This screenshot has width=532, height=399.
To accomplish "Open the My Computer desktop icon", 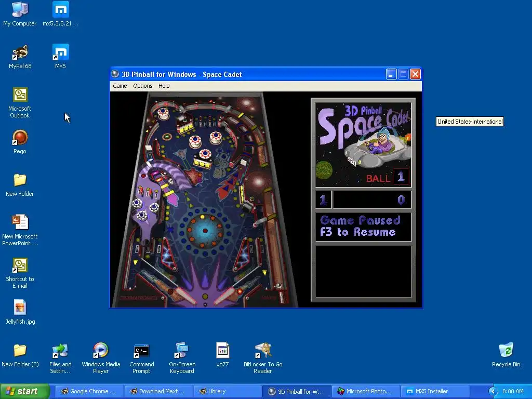I will tap(20, 14).
